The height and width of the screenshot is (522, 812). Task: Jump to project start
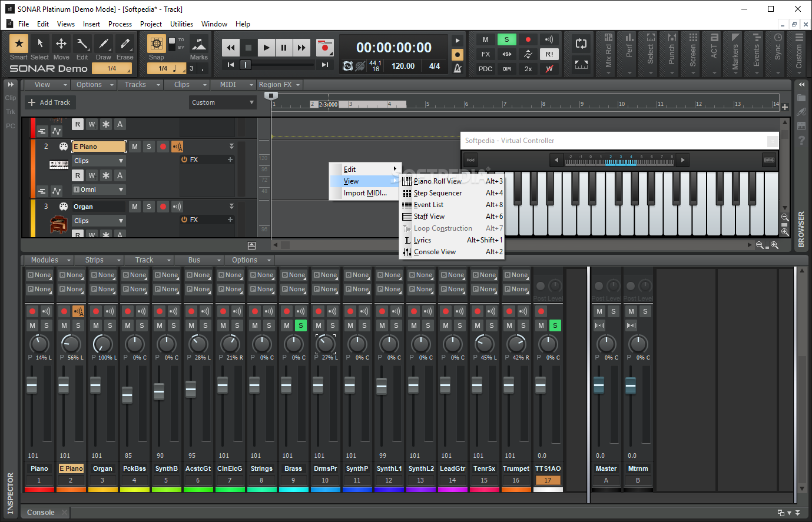pyautogui.click(x=231, y=65)
